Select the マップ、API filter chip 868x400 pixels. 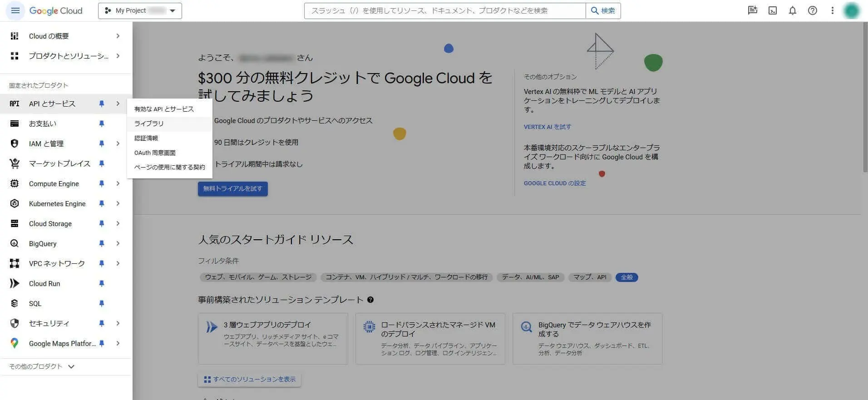[590, 277]
